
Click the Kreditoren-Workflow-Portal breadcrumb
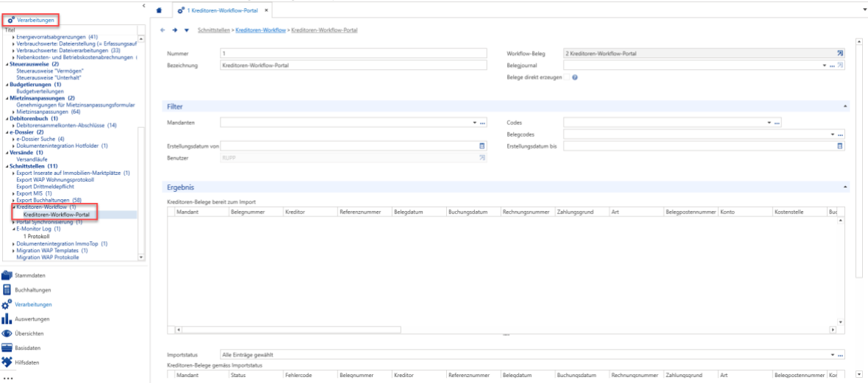pyautogui.click(x=324, y=30)
